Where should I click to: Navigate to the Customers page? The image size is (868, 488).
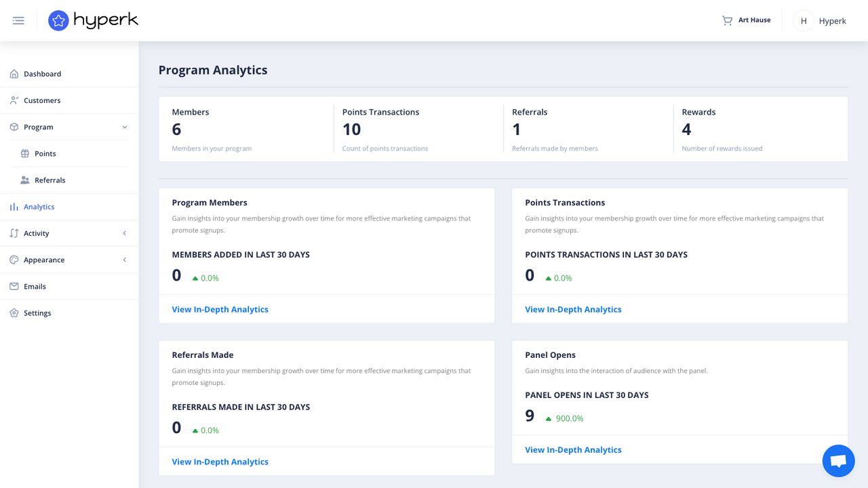(x=43, y=100)
